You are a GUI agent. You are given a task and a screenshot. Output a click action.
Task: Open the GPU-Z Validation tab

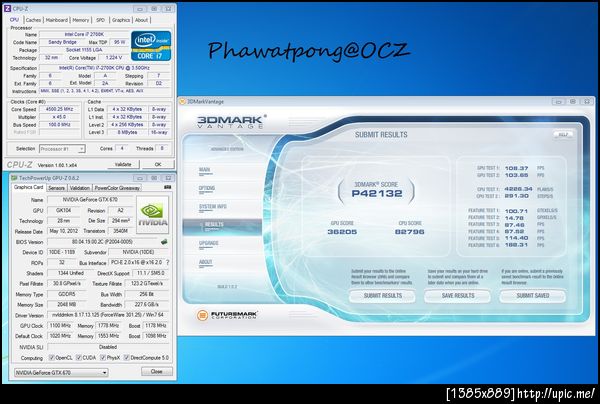coord(80,188)
